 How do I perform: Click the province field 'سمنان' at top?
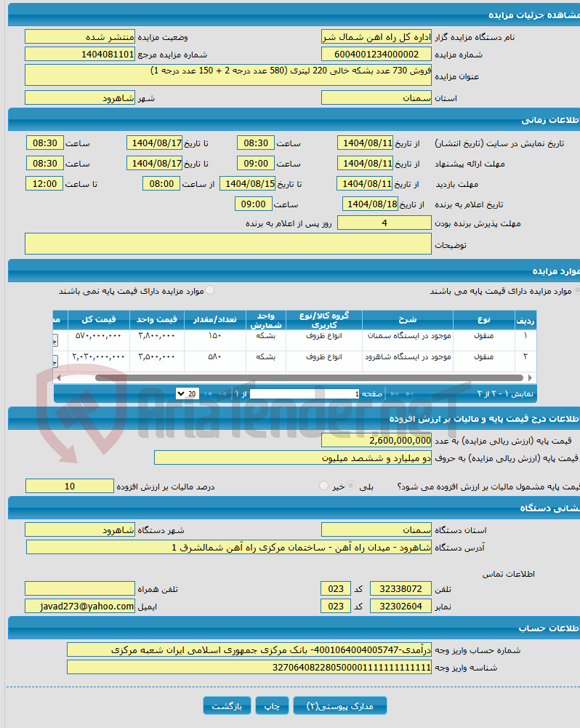coord(376,98)
